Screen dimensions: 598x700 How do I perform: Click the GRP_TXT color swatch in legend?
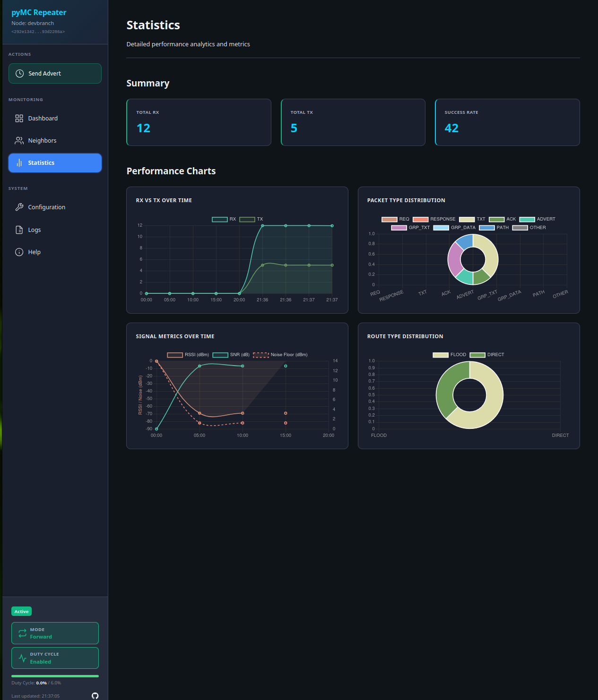[x=399, y=228]
